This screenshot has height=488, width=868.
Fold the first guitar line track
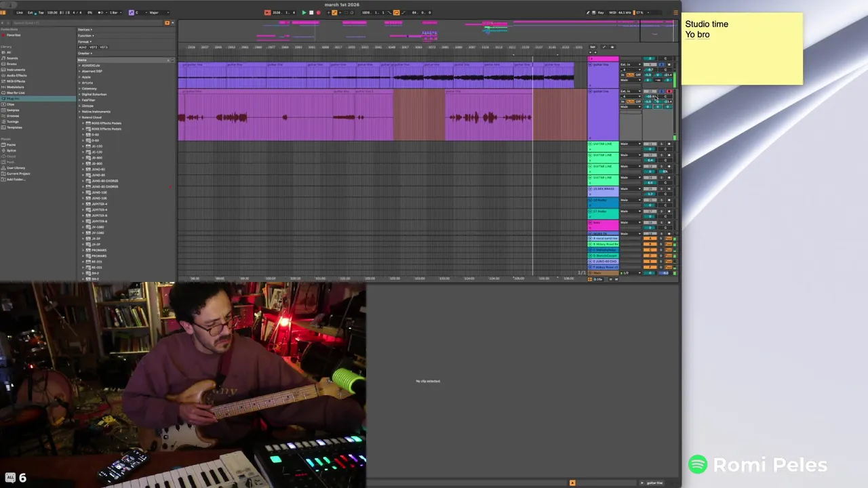click(590, 64)
